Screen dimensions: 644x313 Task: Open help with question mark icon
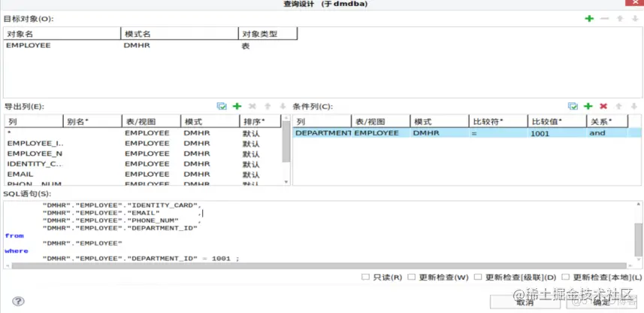pyautogui.click(x=18, y=301)
